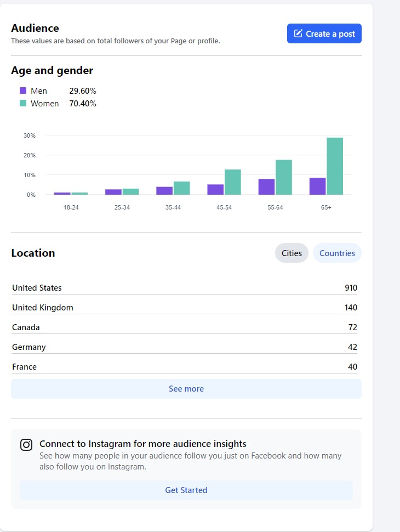Click the Men bar for 25-34 group
400x532 pixels.
pos(113,192)
